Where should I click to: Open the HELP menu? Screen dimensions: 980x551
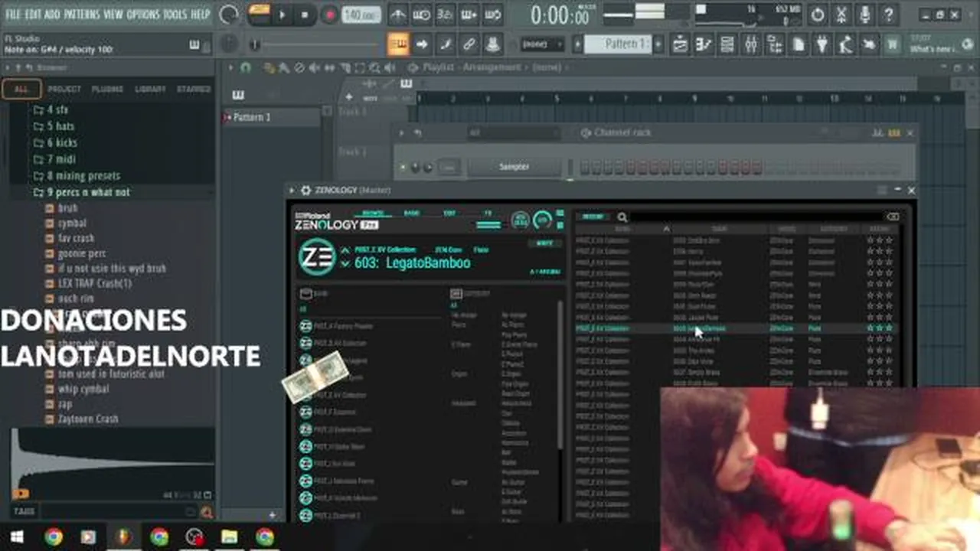pyautogui.click(x=201, y=15)
